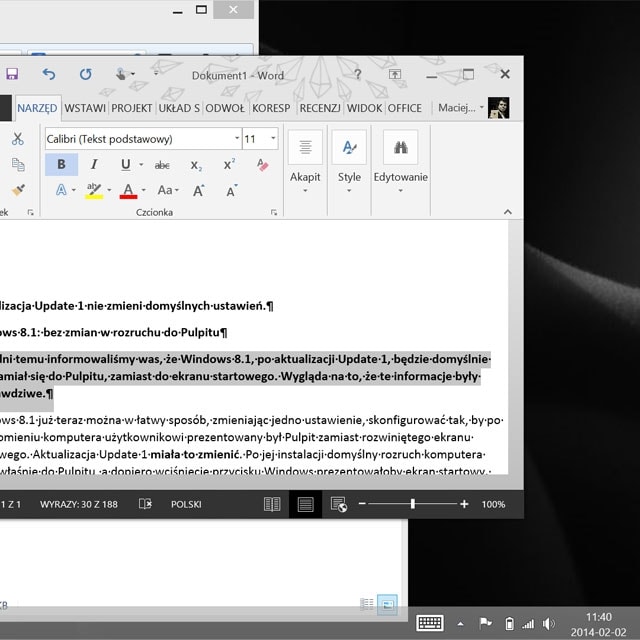Switch to Web Layout view

[x=339, y=504]
